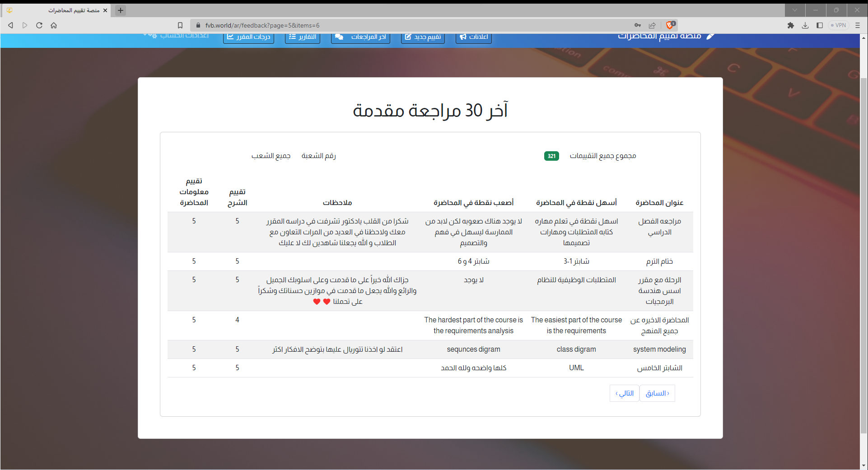Open the تقييم جديد new evaluation page
The height and width of the screenshot is (470, 868).
pyautogui.click(x=423, y=37)
